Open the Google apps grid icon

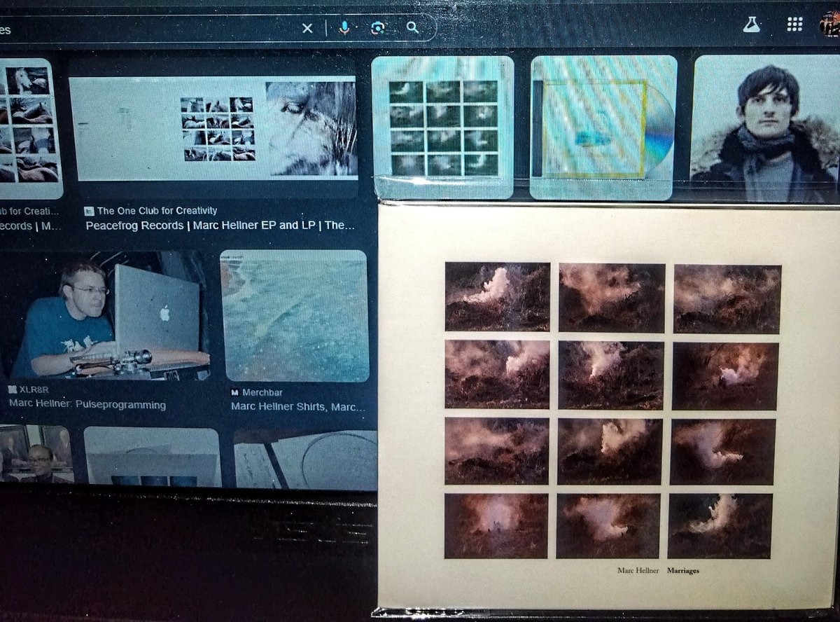[794, 25]
